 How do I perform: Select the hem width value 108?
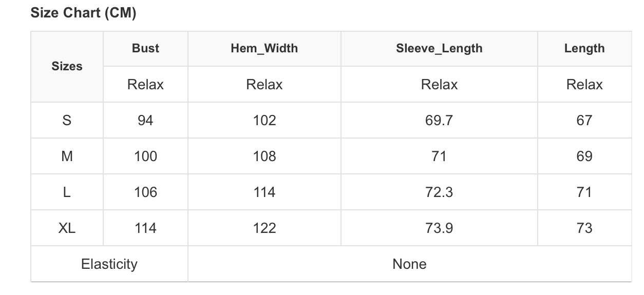(x=264, y=156)
